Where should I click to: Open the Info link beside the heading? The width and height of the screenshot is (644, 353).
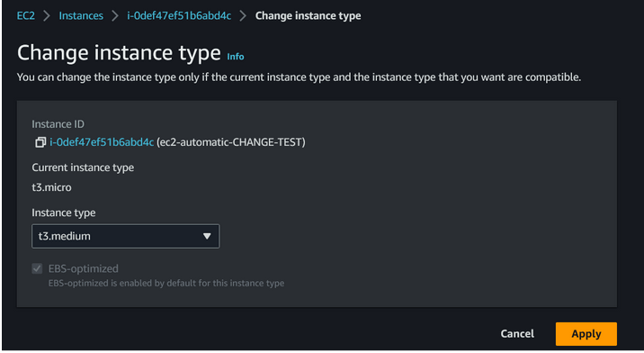pyautogui.click(x=236, y=57)
